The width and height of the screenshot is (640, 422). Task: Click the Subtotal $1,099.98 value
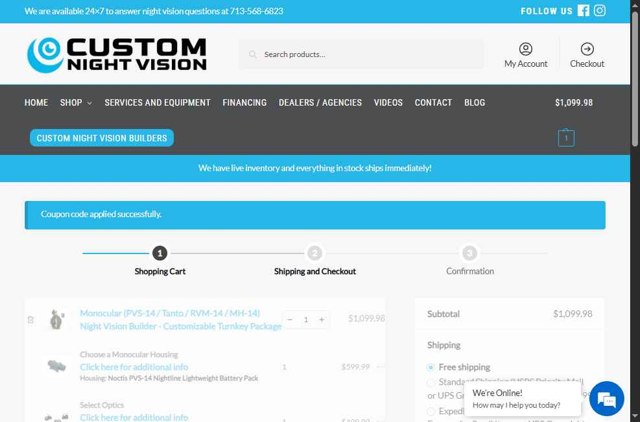573,313
